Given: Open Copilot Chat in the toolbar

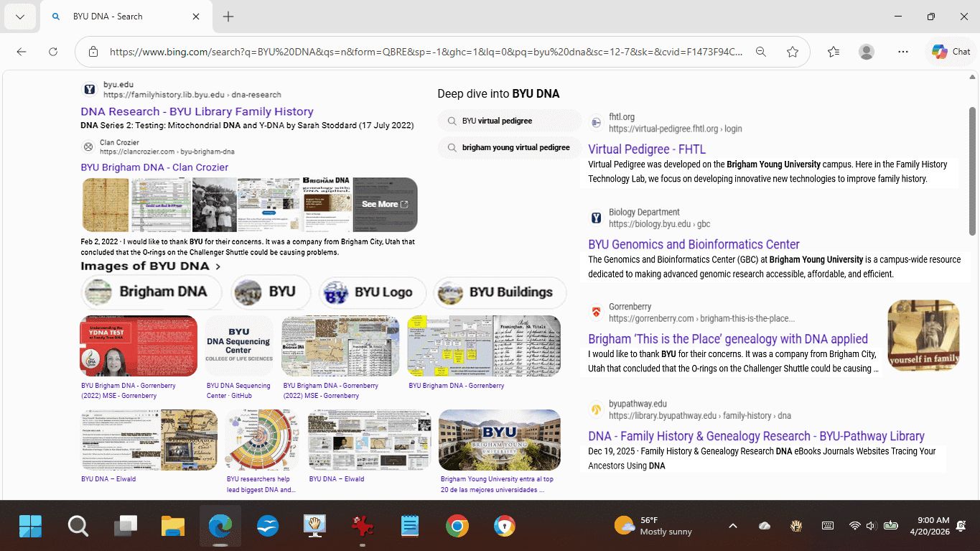Looking at the screenshot, I should [951, 52].
